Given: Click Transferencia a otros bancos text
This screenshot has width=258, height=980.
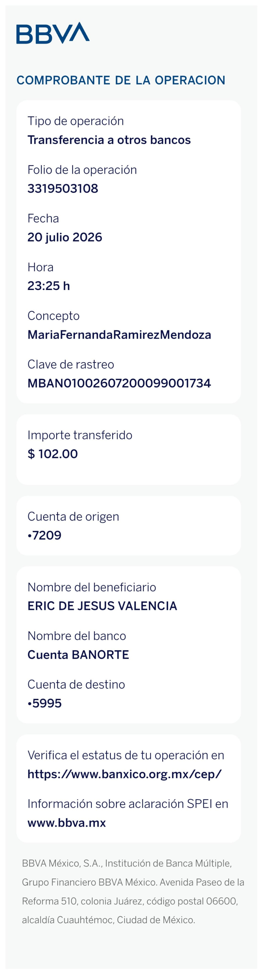Looking at the screenshot, I should click(x=109, y=140).
